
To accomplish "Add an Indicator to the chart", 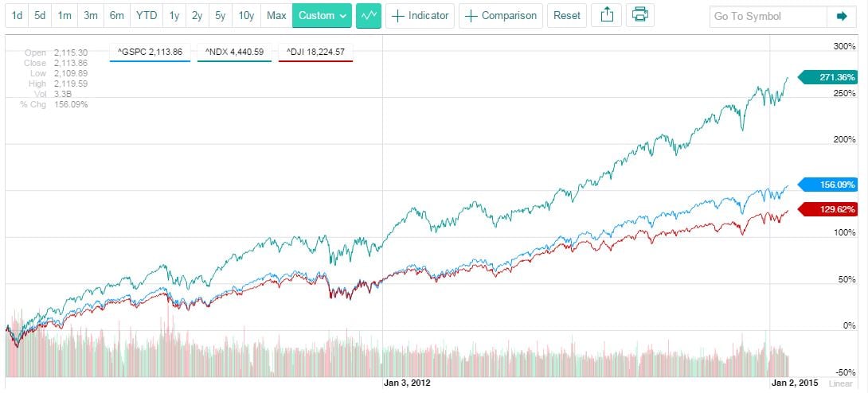I will [x=420, y=16].
